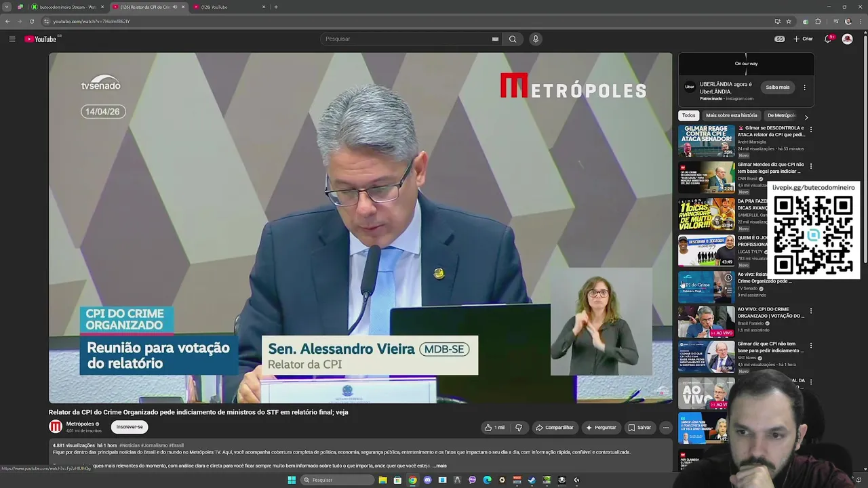Share the video via Compartilhar
The height and width of the screenshot is (488, 868).
tap(555, 428)
